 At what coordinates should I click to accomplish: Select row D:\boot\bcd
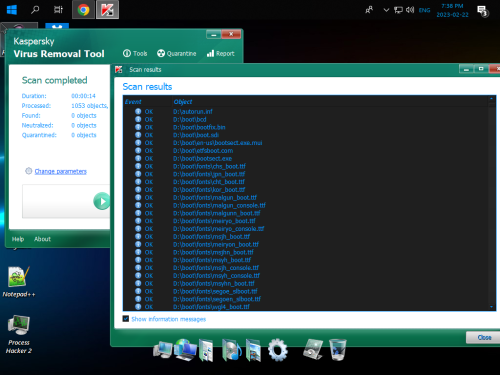click(x=306, y=119)
